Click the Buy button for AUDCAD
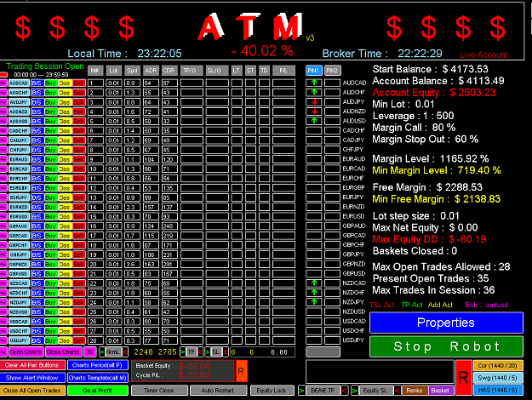 [50, 83]
